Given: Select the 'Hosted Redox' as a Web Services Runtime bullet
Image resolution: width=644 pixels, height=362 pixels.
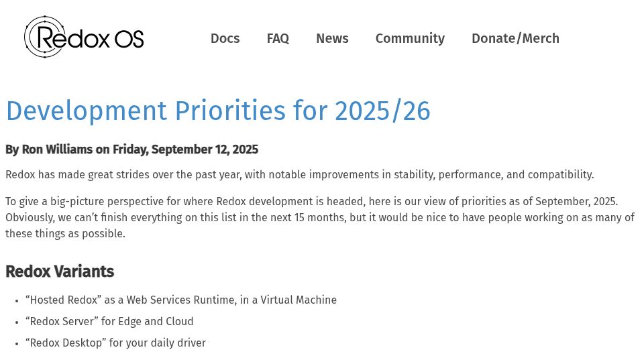Looking at the screenshot, I should click(181, 300).
